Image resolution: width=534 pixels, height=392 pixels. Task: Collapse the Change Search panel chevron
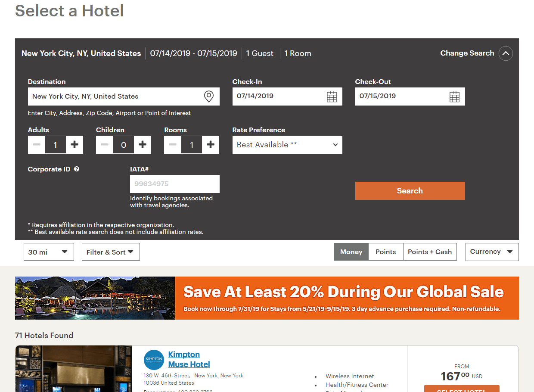506,53
